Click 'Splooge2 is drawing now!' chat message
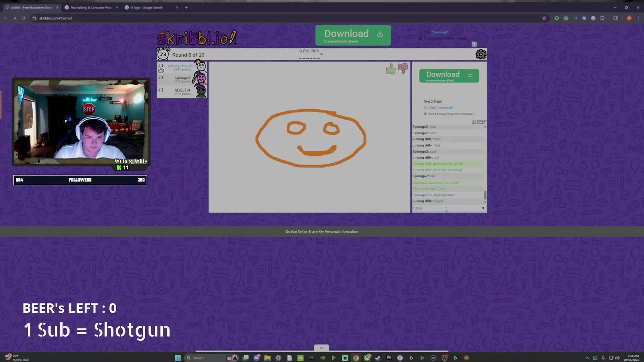The width and height of the screenshot is (644, 362). coord(433,195)
